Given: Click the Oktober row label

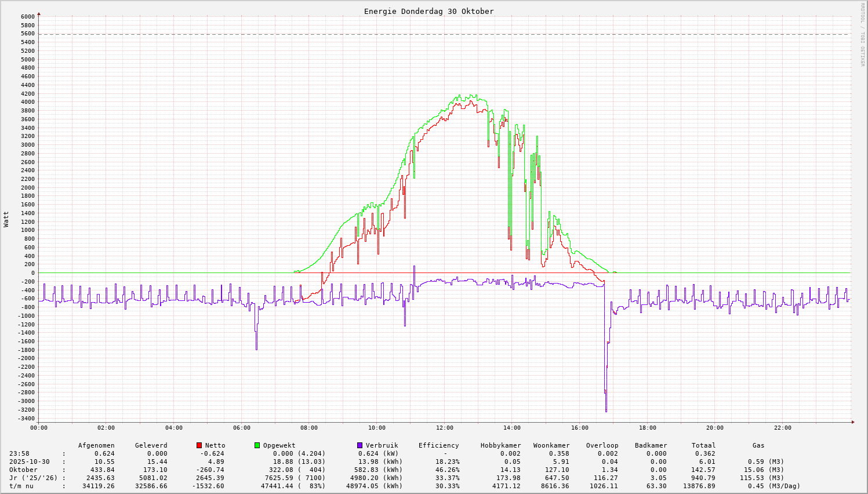Looking at the screenshot, I should point(23,470).
